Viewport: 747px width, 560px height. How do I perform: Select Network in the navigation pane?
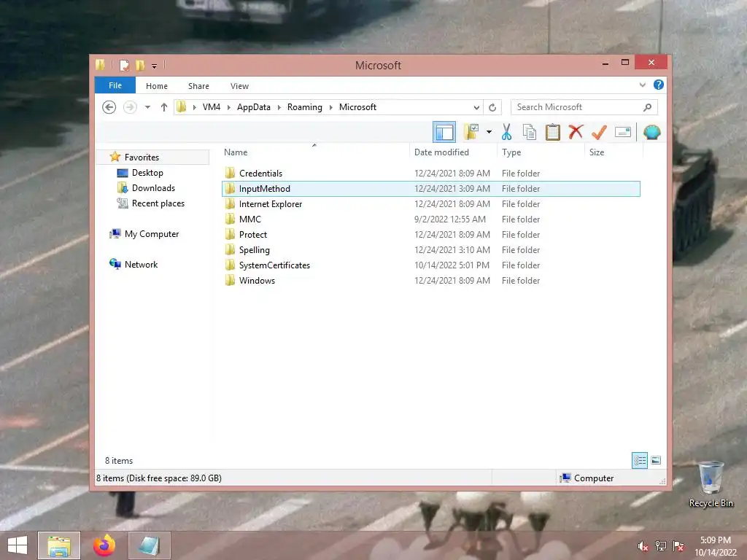tap(141, 264)
